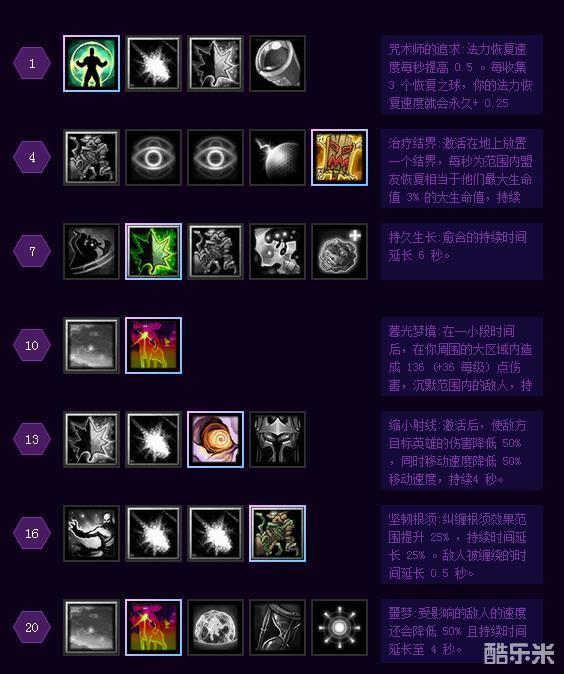Choose the Shrink Ray spiral talent at level 13

(x=215, y=439)
